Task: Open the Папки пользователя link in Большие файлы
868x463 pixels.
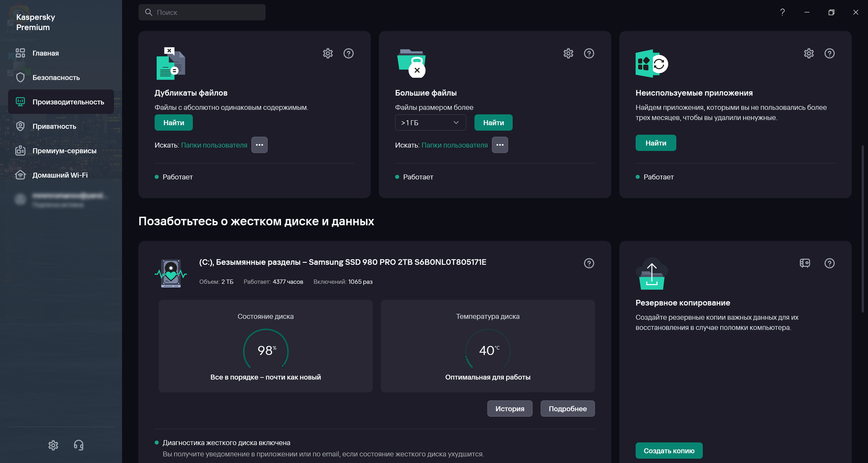Action: click(x=455, y=145)
